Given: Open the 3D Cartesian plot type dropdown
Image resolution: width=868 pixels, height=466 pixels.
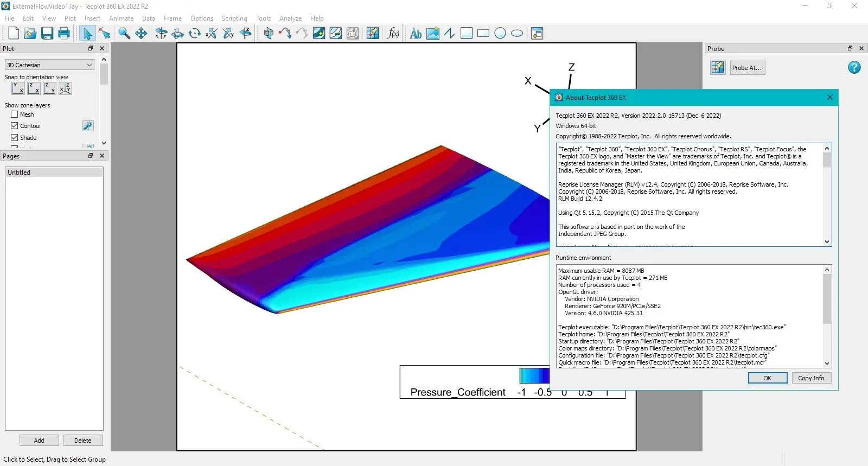Looking at the screenshot, I should tap(49, 65).
